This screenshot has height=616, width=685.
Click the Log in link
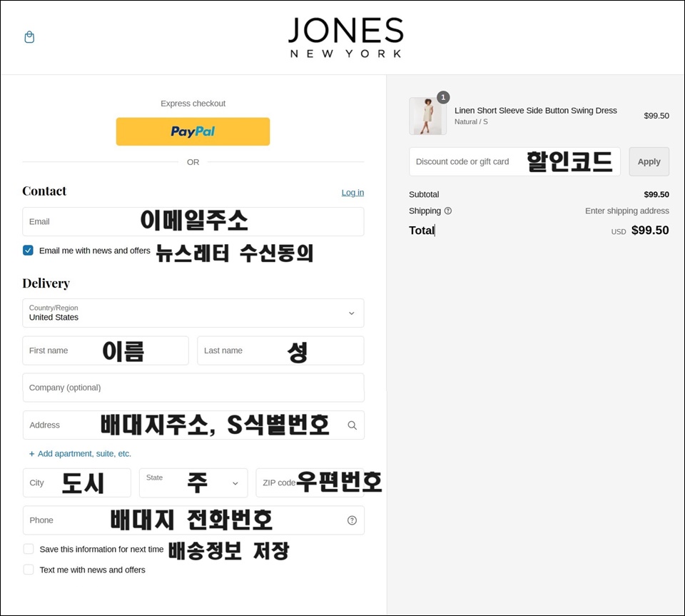click(x=352, y=193)
